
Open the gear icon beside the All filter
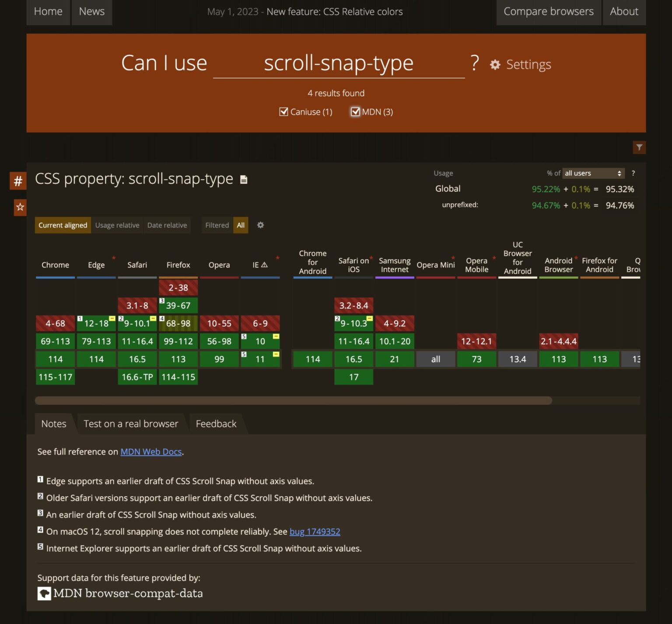pos(260,225)
